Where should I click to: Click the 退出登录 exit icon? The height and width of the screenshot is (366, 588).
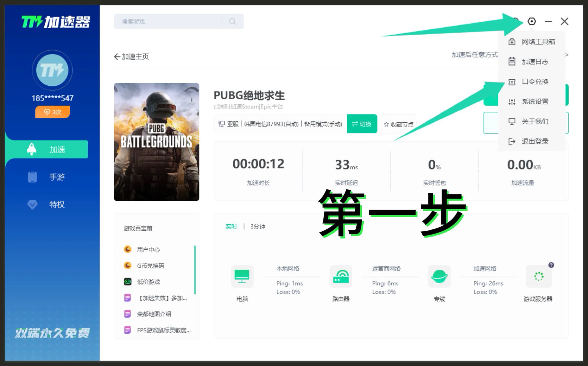click(x=512, y=141)
